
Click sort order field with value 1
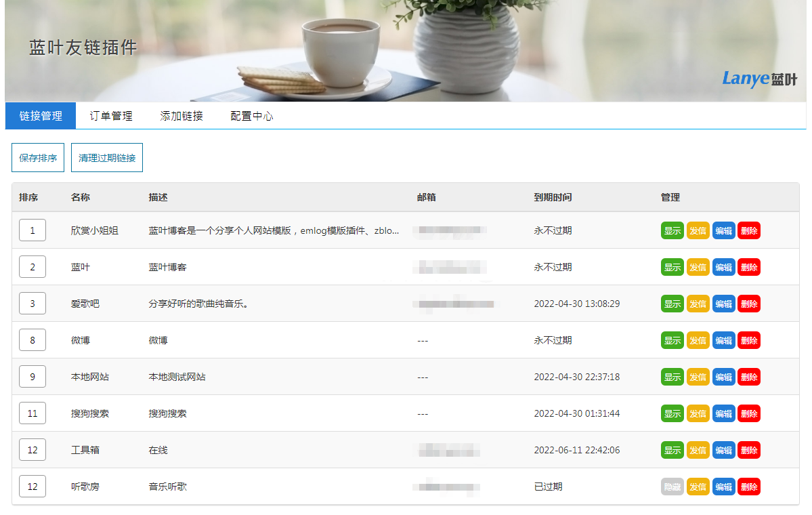[33, 230]
